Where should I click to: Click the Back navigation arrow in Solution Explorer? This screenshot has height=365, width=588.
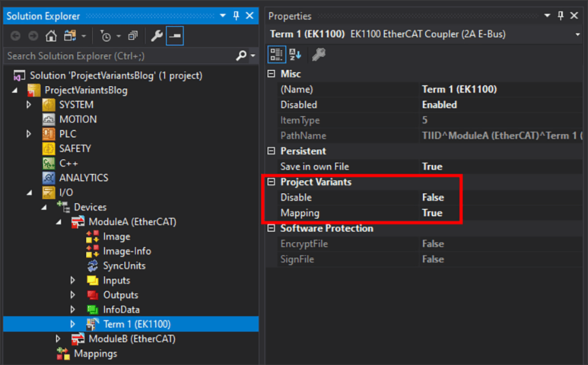coord(16,36)
